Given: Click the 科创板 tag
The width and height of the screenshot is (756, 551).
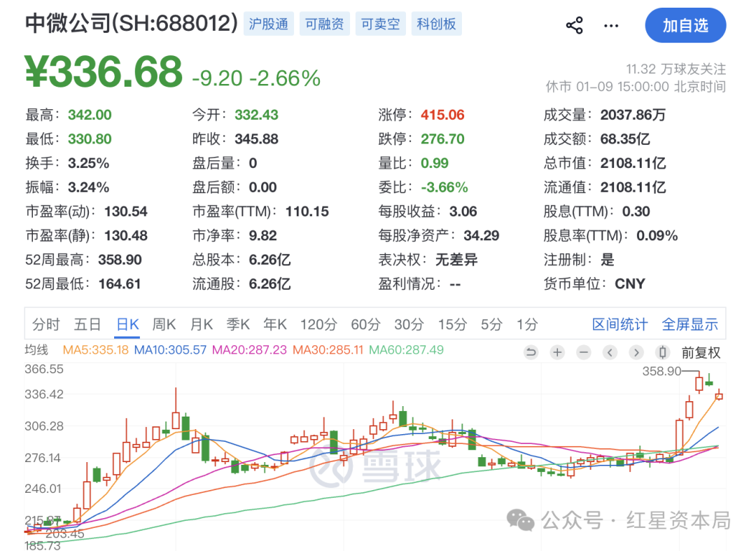Looking at the screenshot, I should coord(436,24).
